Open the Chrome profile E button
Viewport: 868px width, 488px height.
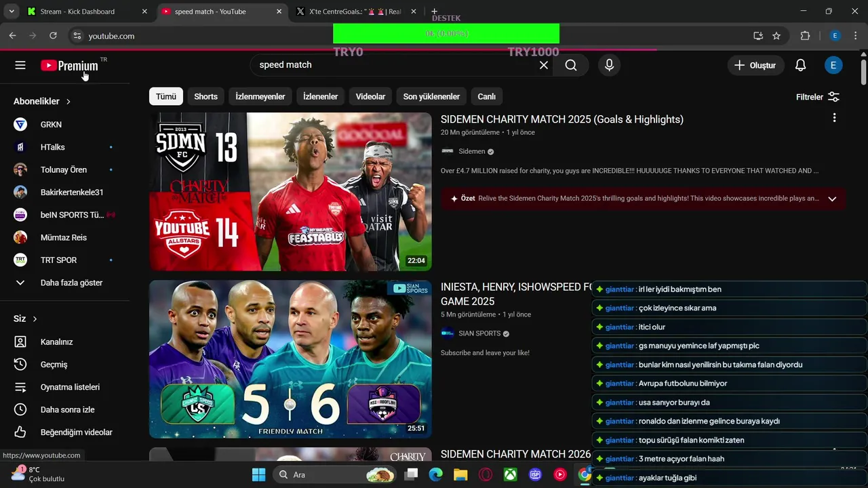click(835, 36)
